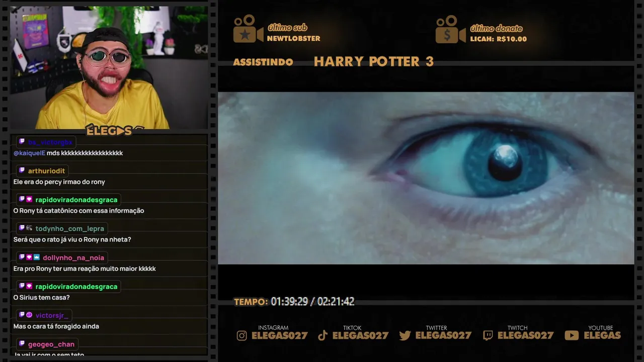This screenshot has height=362, width=644.
Task: Click the ELEGAS027 TikTok handle
Action: [x=360, y=335]
